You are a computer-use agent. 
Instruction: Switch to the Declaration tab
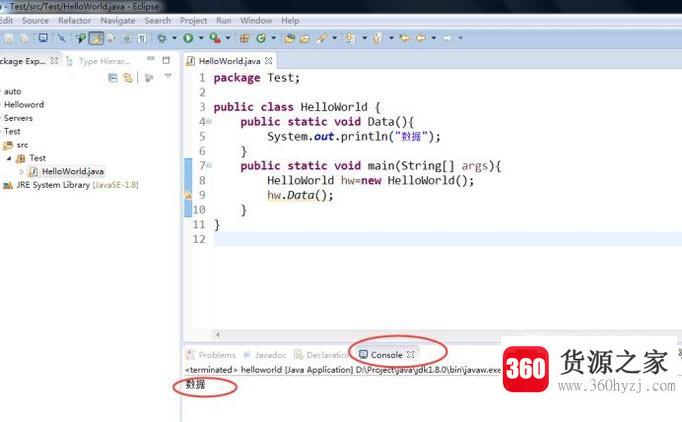(321, 355)
